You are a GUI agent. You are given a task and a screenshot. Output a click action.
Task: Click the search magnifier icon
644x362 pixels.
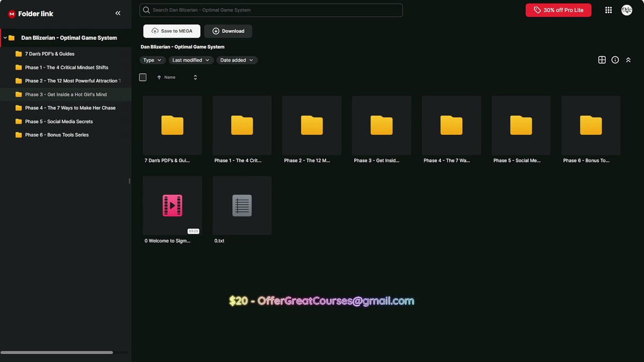146,10
